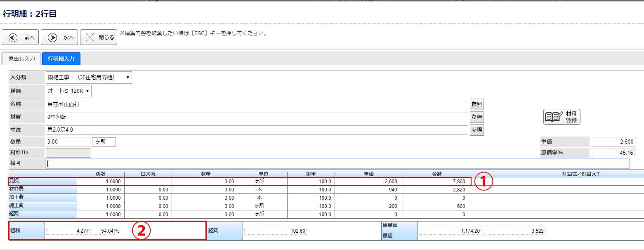Expand the 大分類 dropdown
Image resolution: width=644 pixels, height=250 pixels.
point(89,77)
